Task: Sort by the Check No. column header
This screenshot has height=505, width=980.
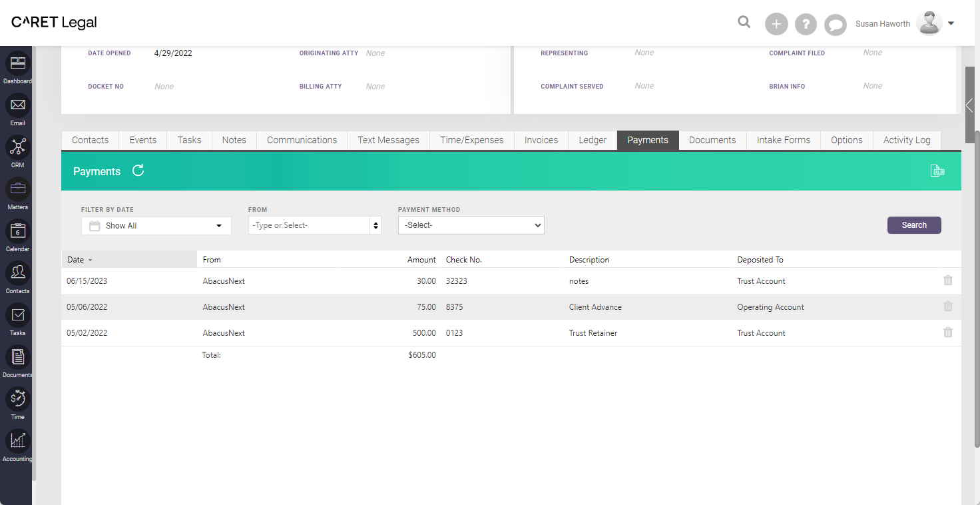Action: coord(464,260)
